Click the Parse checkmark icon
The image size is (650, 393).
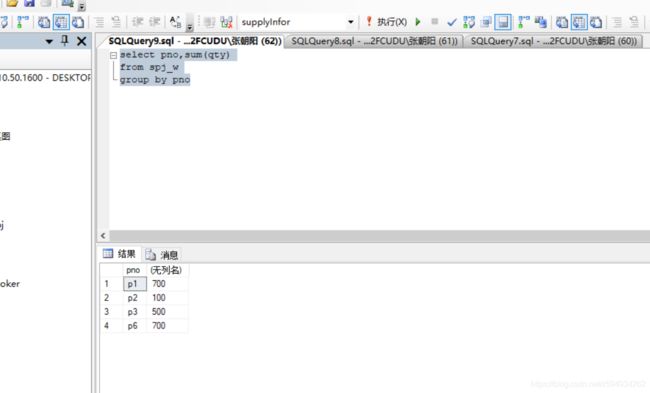(452, 22)
